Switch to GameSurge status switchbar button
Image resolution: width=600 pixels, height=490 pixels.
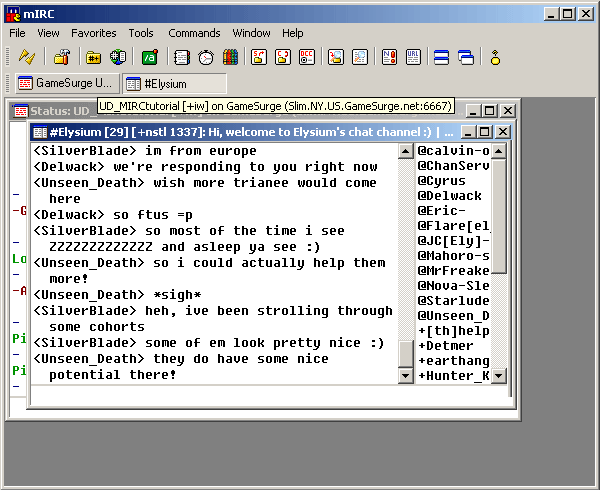coord(67,83)
